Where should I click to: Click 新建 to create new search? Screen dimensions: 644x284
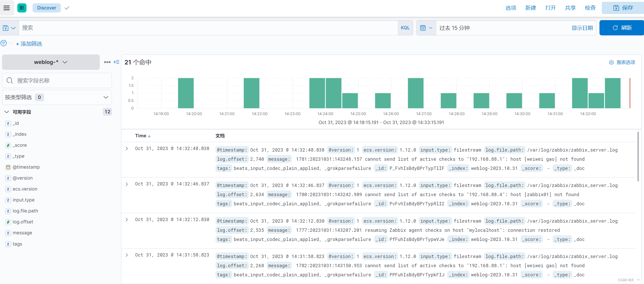click(x=531, y=8)
